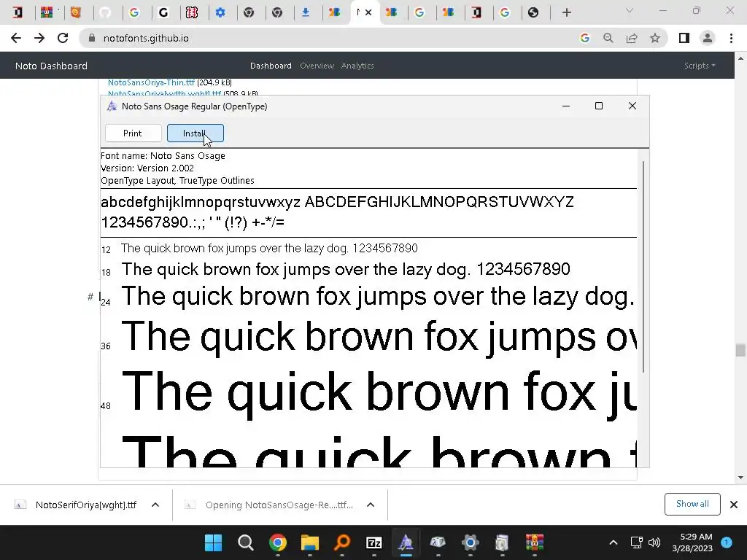Click the page scrollbar down arrow
Screen dimensions: 747x560
click(740, 478)
